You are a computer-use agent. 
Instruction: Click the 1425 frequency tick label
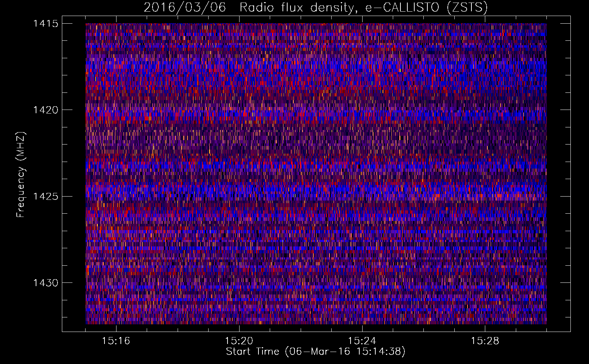point(46,197)
